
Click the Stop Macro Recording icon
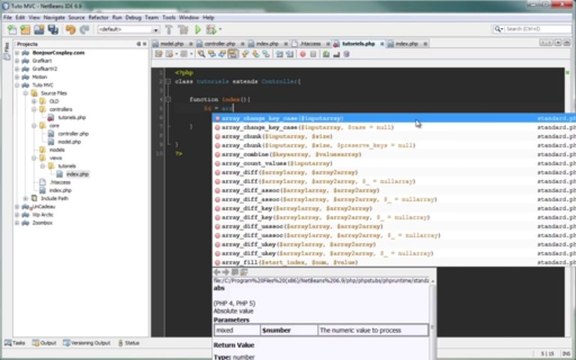pyautogui.click(x=313, y=54)
